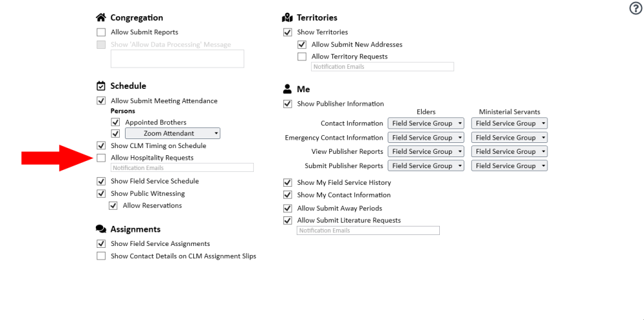Click the Congregation house icon
The width and height of the screenshot is (644, 320).
click(x=101, y=17)
